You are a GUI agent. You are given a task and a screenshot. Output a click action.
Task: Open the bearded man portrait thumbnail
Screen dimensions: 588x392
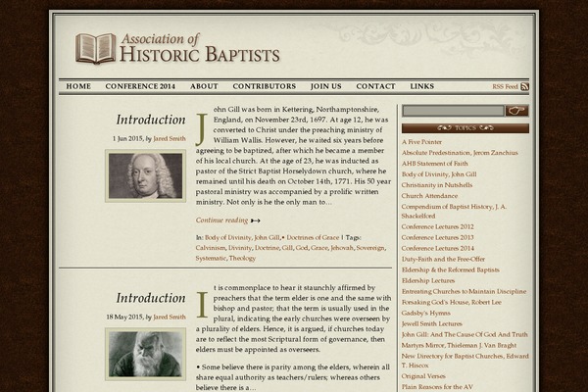tap(145, 354)
